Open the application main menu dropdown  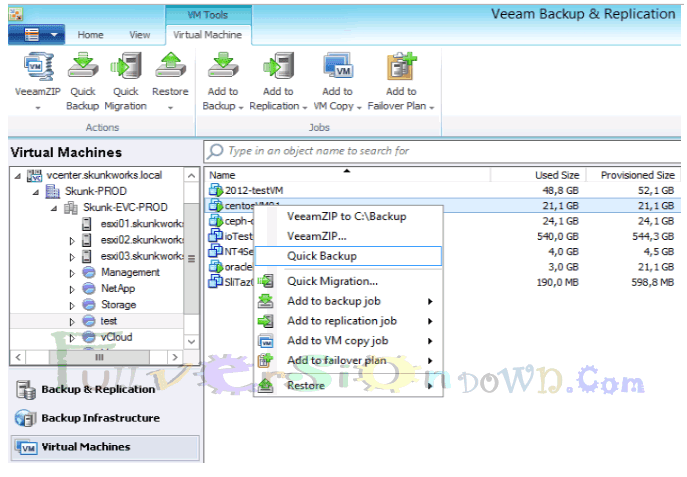36,35
